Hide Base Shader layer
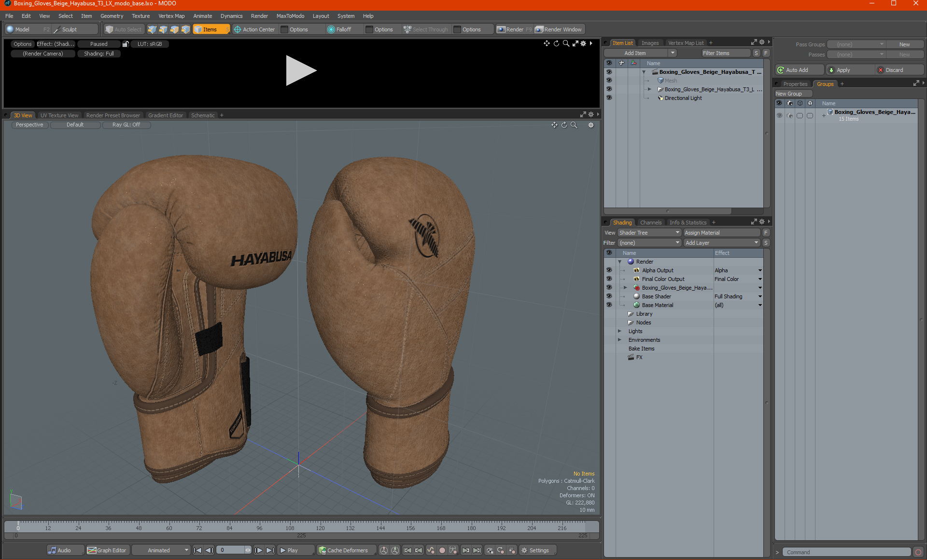This screenshot has height=560, width=927. click(x=609, y=296)
